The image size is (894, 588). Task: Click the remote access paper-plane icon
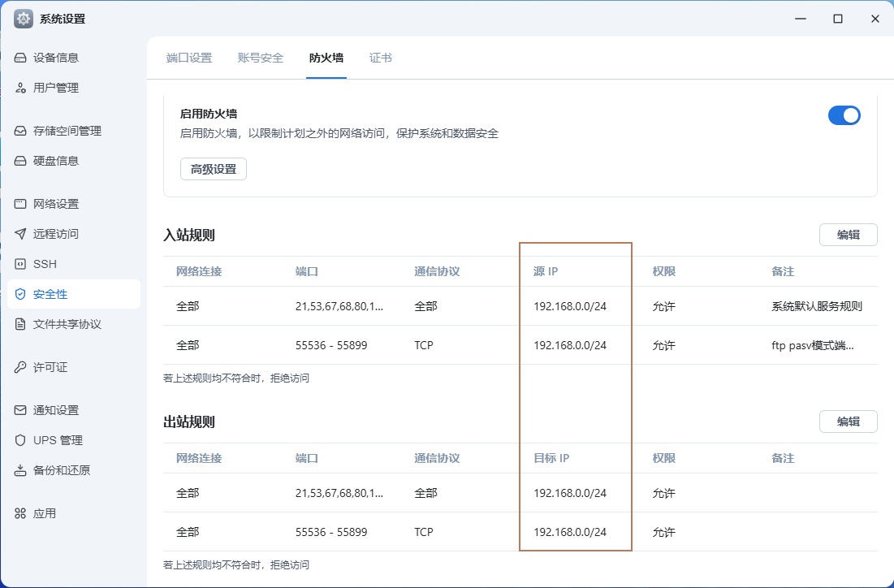pyautogui.click(x=20, y=234)
